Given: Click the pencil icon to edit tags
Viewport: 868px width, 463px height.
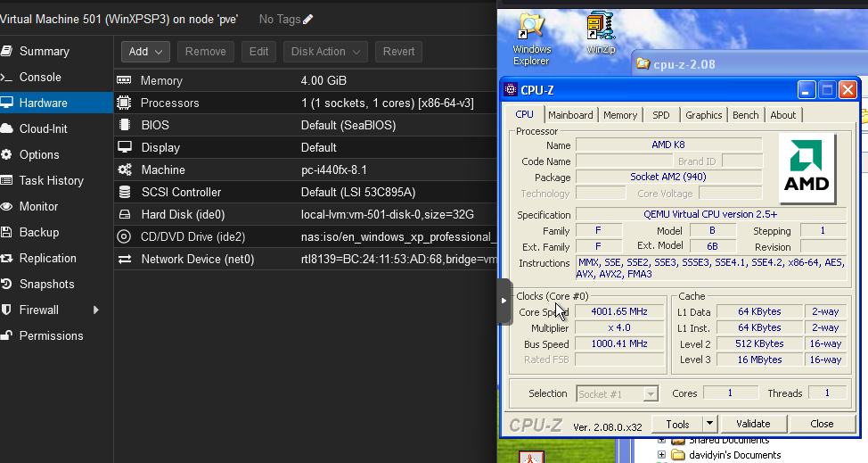Looking at the screenshot, I should point(308,19).
